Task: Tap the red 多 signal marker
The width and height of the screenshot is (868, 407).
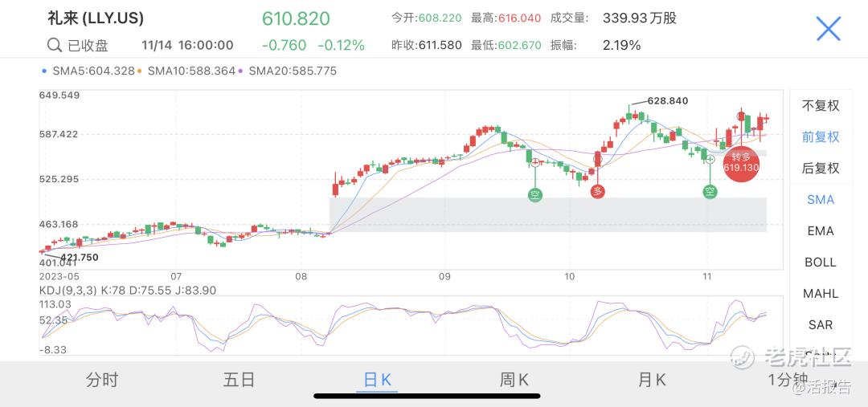Action: [x=597, y=191]
